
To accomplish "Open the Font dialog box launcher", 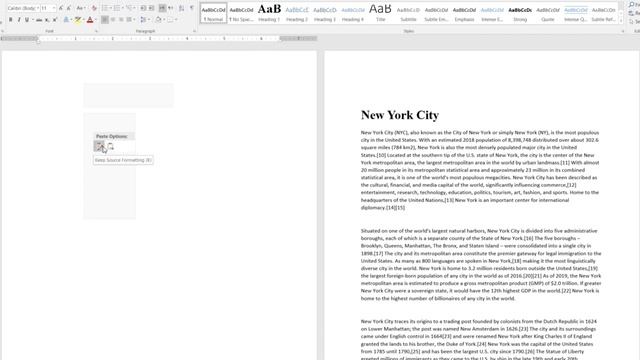I will pos(96,31).
